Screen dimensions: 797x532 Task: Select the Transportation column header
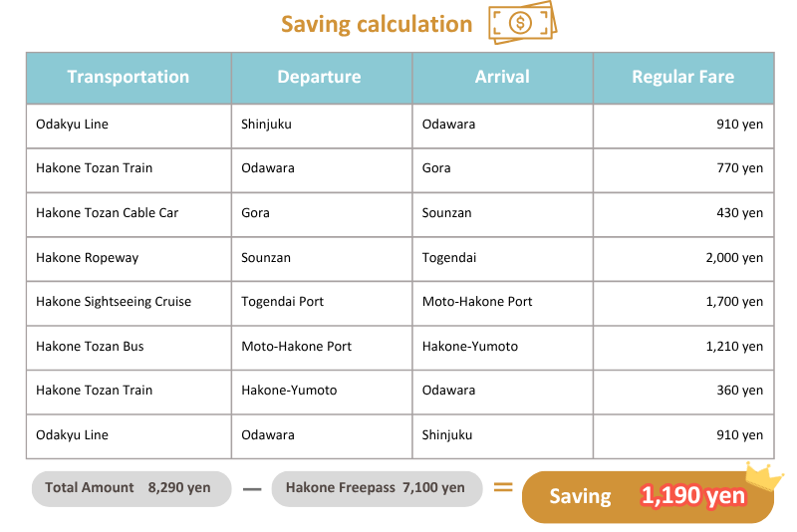coord(129,78)
